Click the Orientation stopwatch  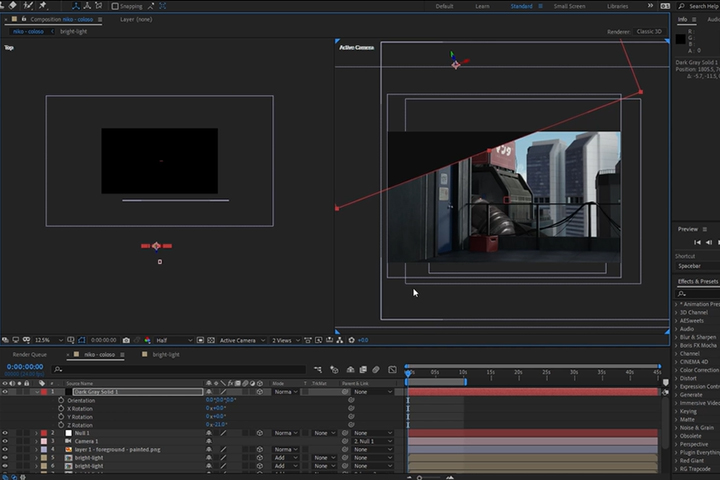pyautogui.click(x=61, y=400)
